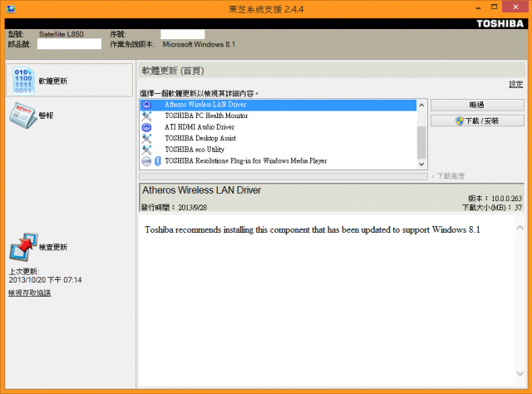
Task: Maximize the 東芝系統支援 window
Action: pyautogui.click(x=494, y=7)
